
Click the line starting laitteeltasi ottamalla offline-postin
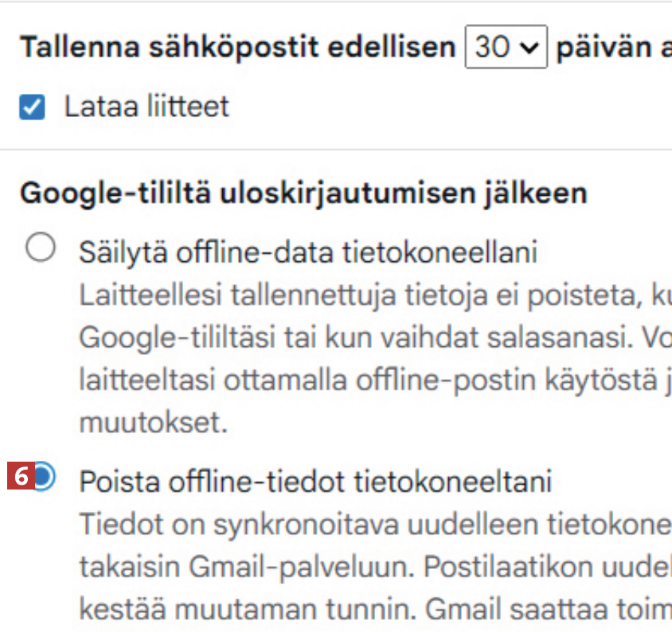point(374,380)
